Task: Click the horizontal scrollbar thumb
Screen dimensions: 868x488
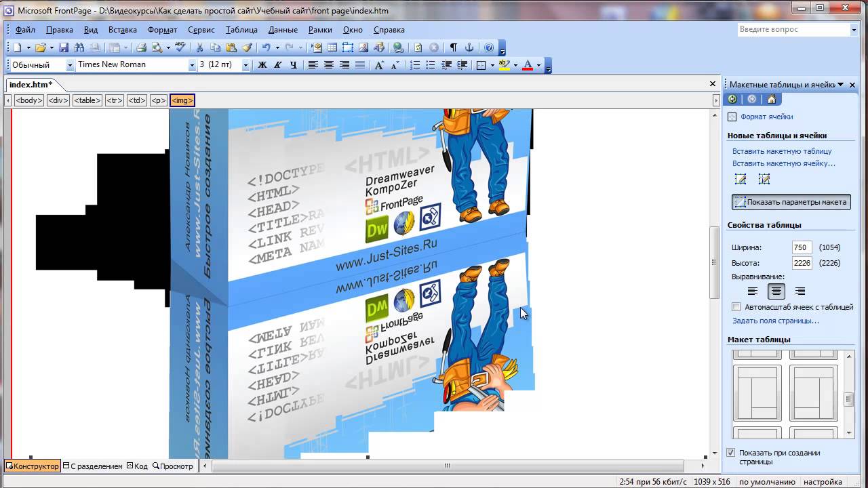Action: tap(447, 466)
